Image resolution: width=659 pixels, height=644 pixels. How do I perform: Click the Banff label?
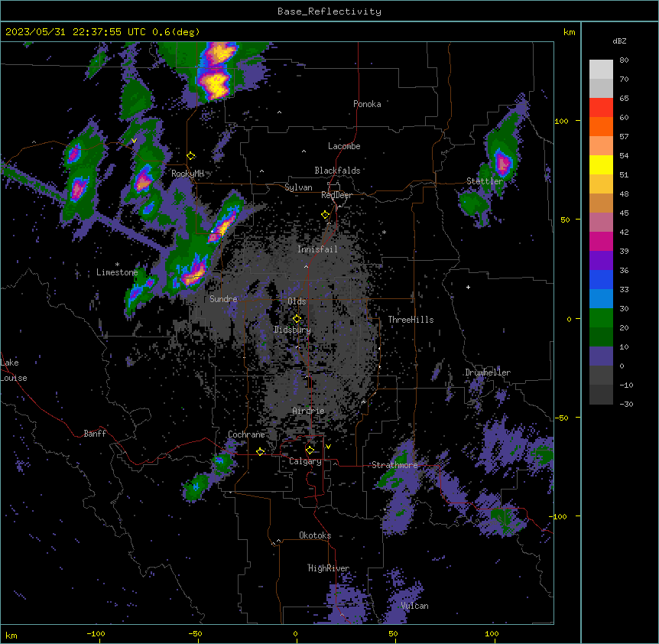click(95, 434)
